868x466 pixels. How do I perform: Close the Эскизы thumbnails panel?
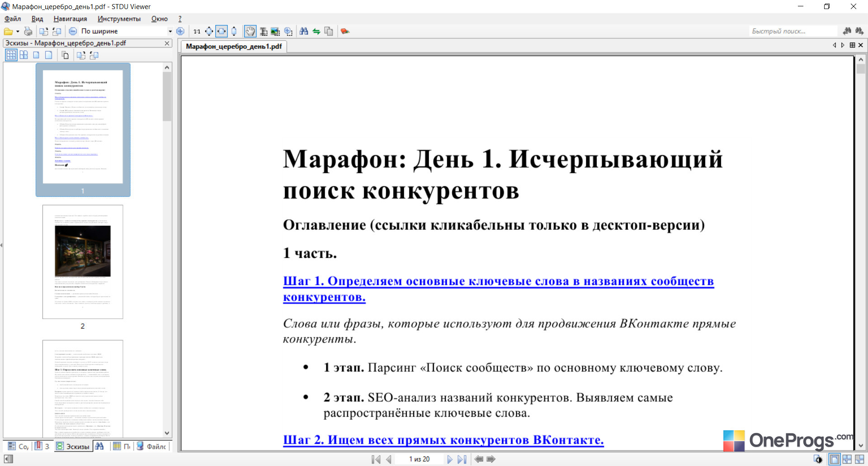[x=167, y=43]
